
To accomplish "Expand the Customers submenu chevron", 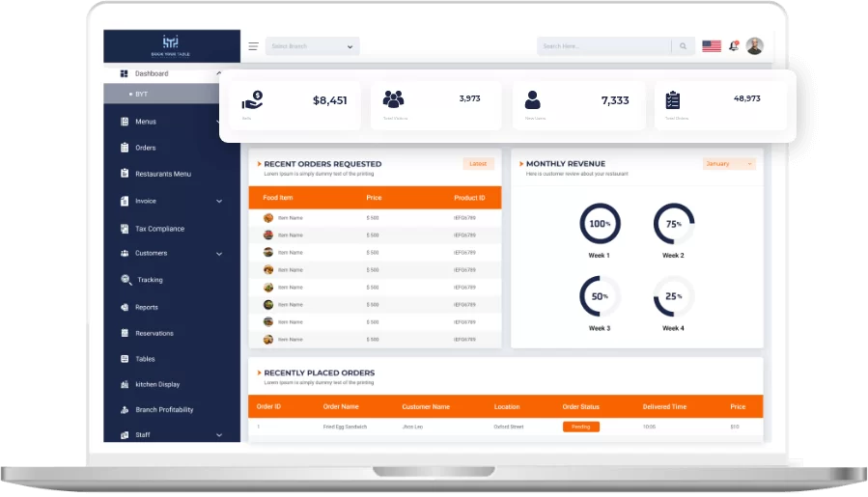I will [219, 254].
